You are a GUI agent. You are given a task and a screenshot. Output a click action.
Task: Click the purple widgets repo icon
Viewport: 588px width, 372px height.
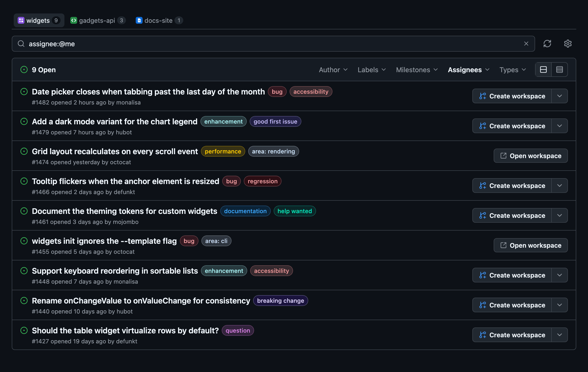[21, 20]
